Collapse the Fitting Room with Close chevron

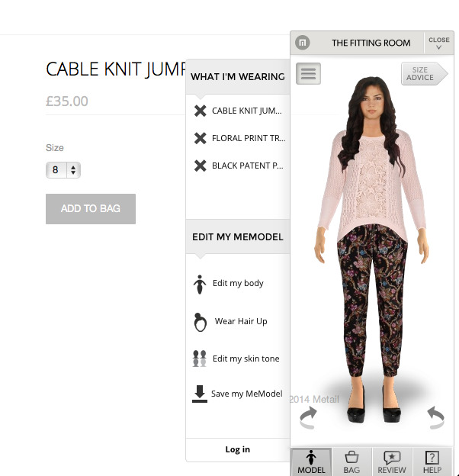[x=438, y=43]
